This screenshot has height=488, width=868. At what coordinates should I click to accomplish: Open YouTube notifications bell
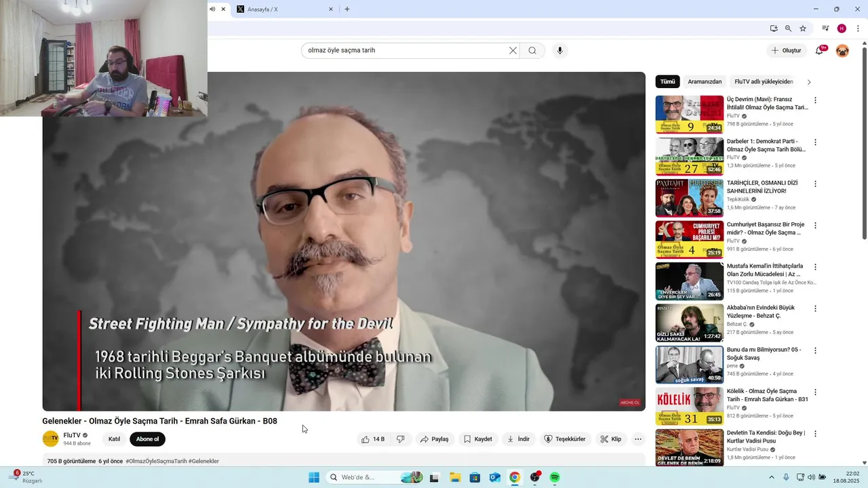click(819, 51)
